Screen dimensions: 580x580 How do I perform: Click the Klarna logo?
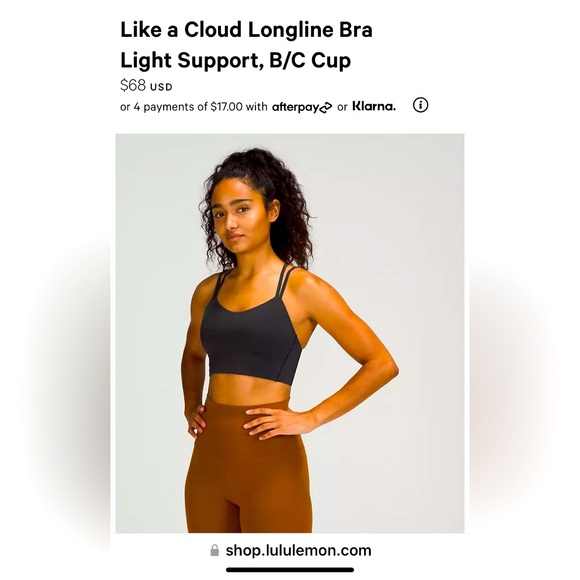pyautogui.click(x=374, y=106)
